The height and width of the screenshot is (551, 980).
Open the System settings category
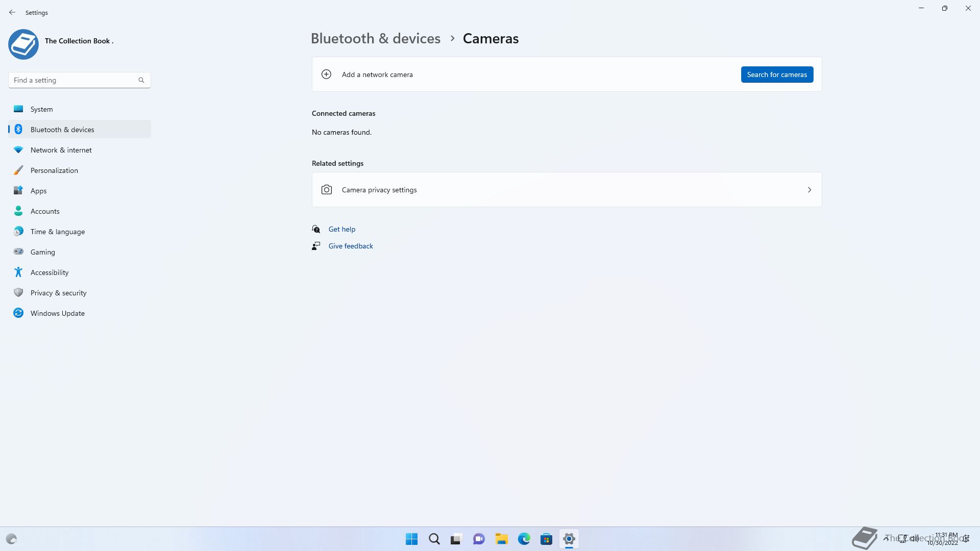(x=41, y=109)
